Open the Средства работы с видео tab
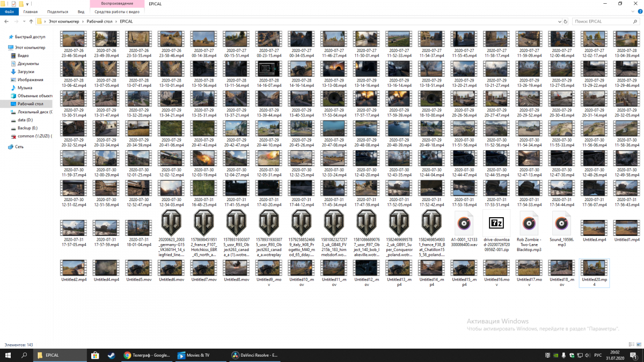The height and width of the screenshot is (362, 644). pos(117,11)
